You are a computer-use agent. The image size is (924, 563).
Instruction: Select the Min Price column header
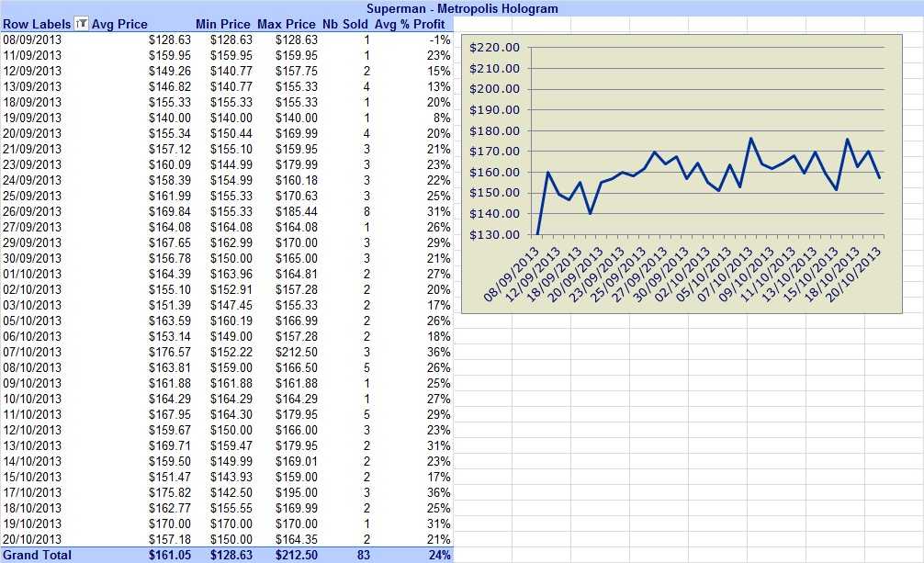pos(223,24)
